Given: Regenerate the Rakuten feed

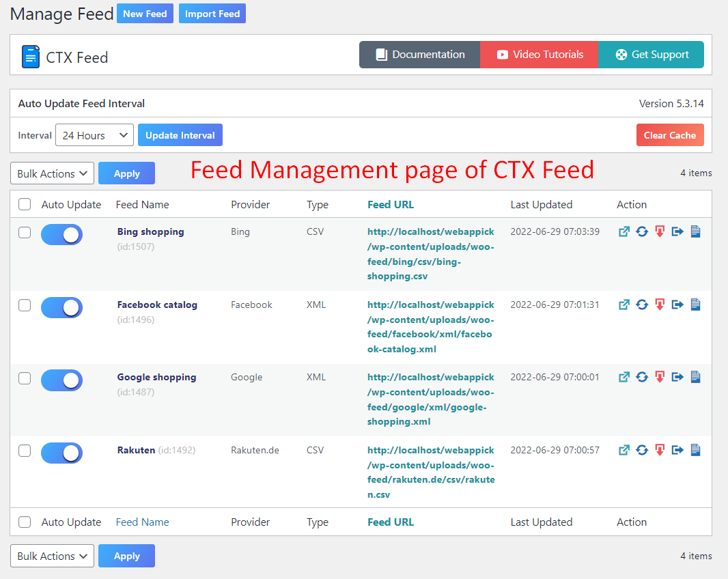Looking at the screenshot, I should tap(641, 450).
